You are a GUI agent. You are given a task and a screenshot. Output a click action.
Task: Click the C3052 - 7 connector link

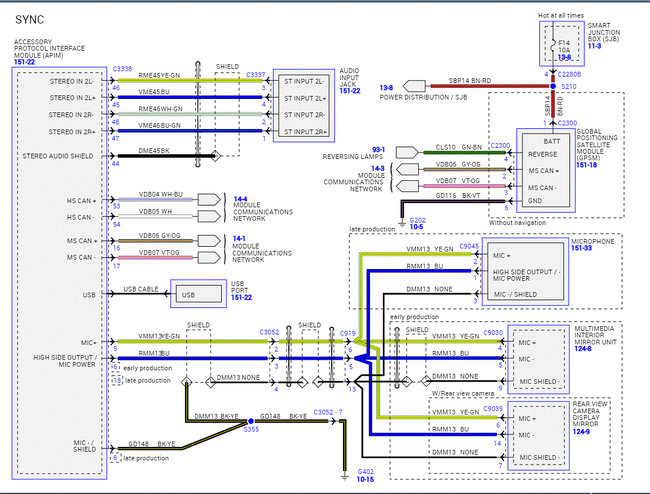(328, 412)
